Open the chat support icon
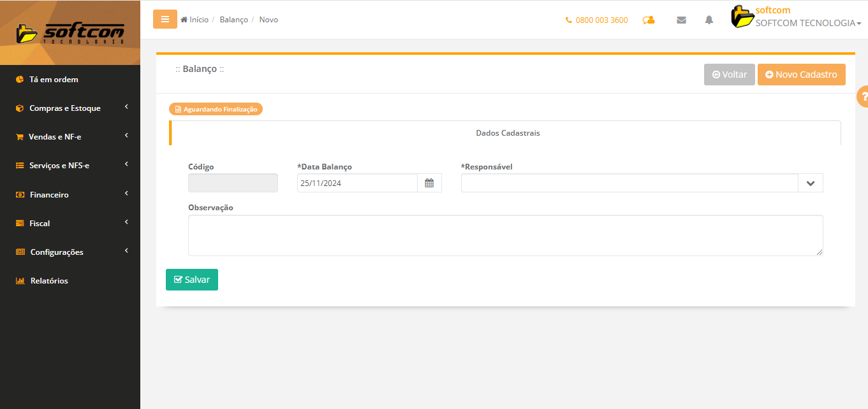Screen dimensions: 868x409 point(649,20)
